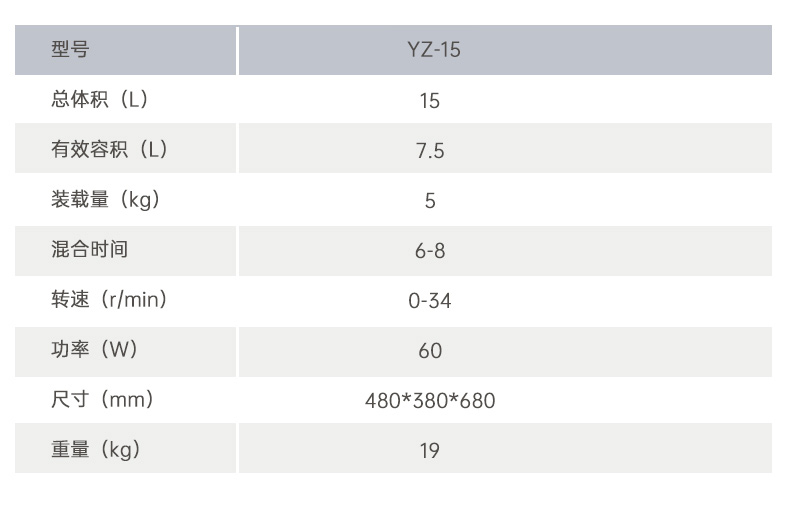
Task: Select the effective volume value 7.5
Action: tap(430, 151)
